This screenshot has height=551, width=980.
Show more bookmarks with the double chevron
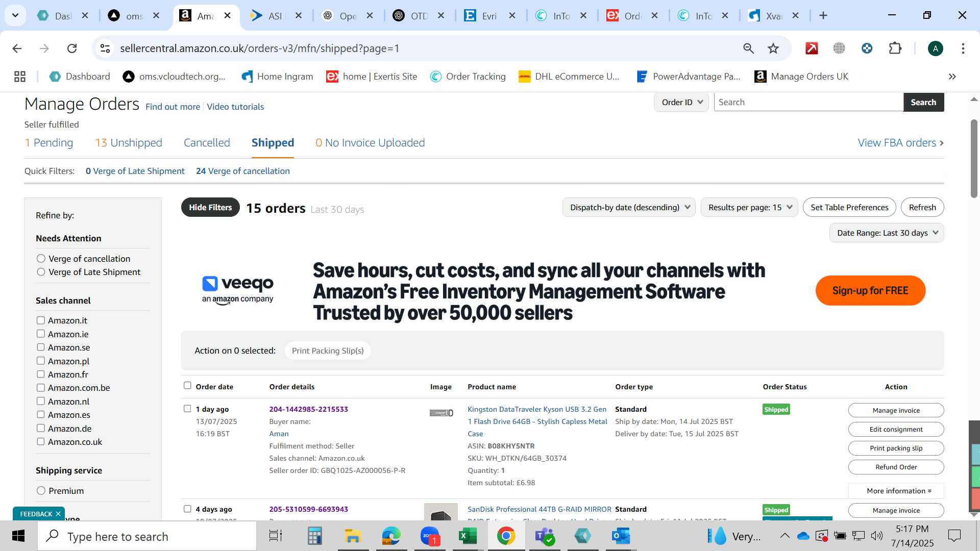point(952,77)
